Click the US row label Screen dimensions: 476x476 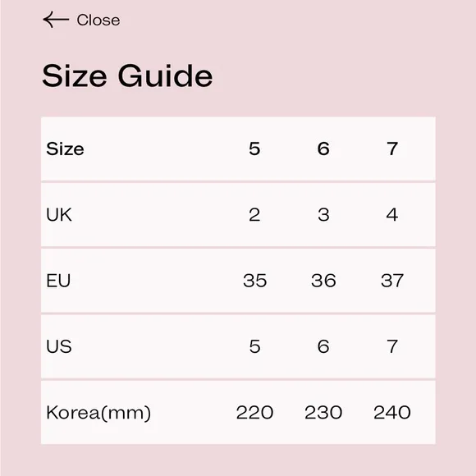tap(59, 346)
